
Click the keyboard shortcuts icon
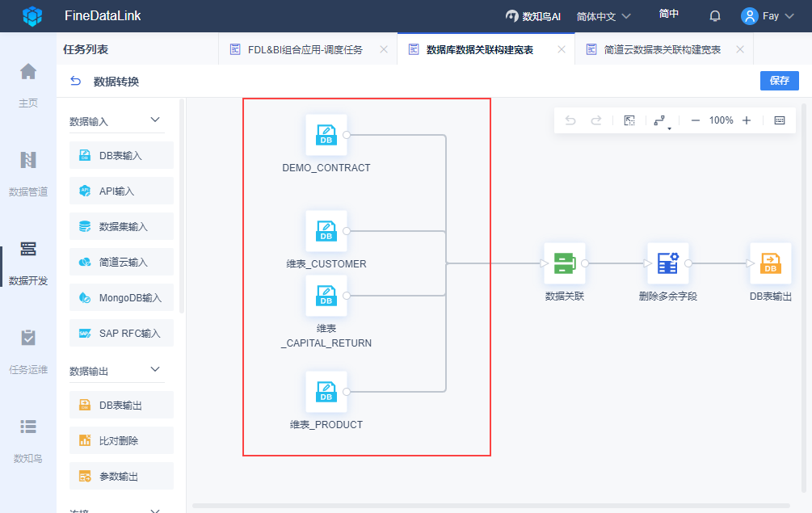(780, 120)
